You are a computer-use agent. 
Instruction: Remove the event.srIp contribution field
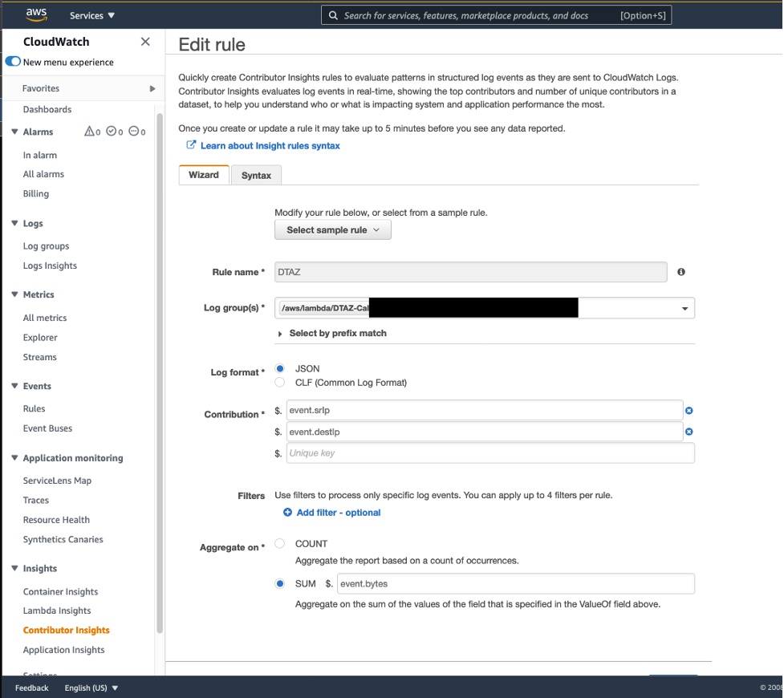tap(689, 410)
